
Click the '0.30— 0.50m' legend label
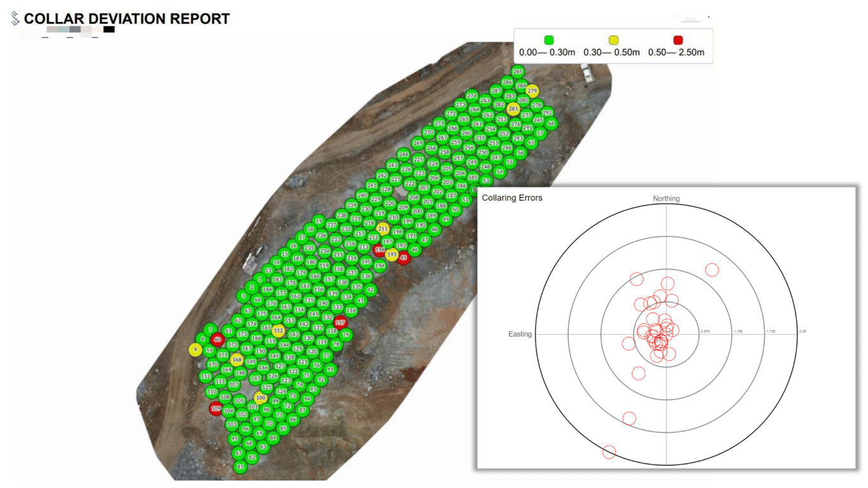click(x=611, y=53)
